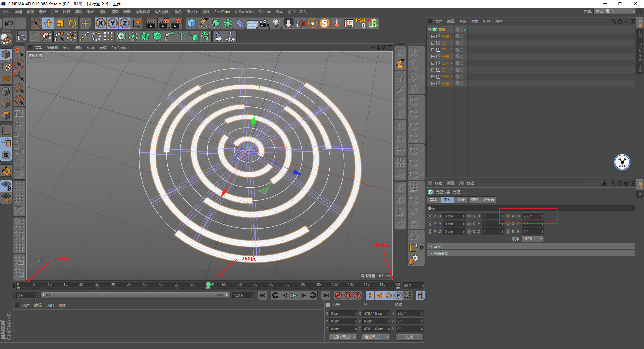This screenshot has height=349, width=644.
Task: Go to start of timeline
Action: [263, 295]
